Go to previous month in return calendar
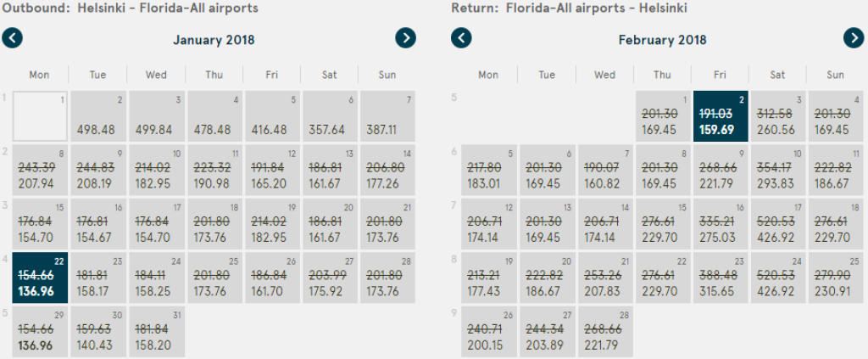 [x=460, y=38]
